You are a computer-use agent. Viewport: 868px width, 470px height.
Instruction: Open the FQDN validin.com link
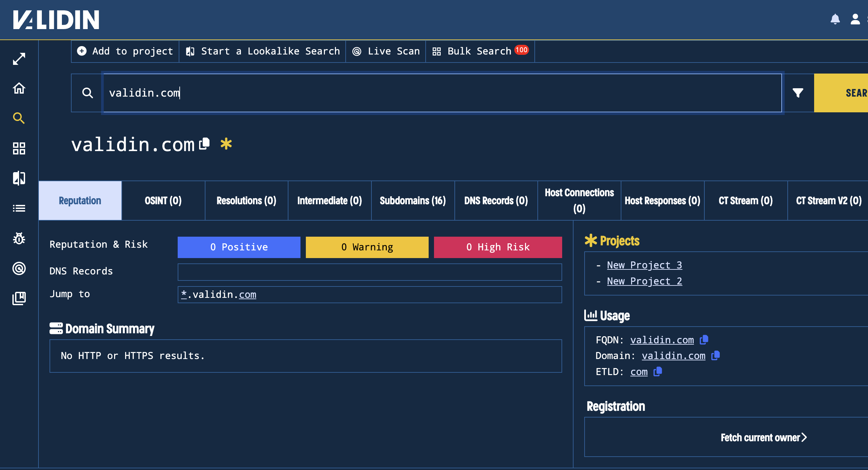(662, 340)
